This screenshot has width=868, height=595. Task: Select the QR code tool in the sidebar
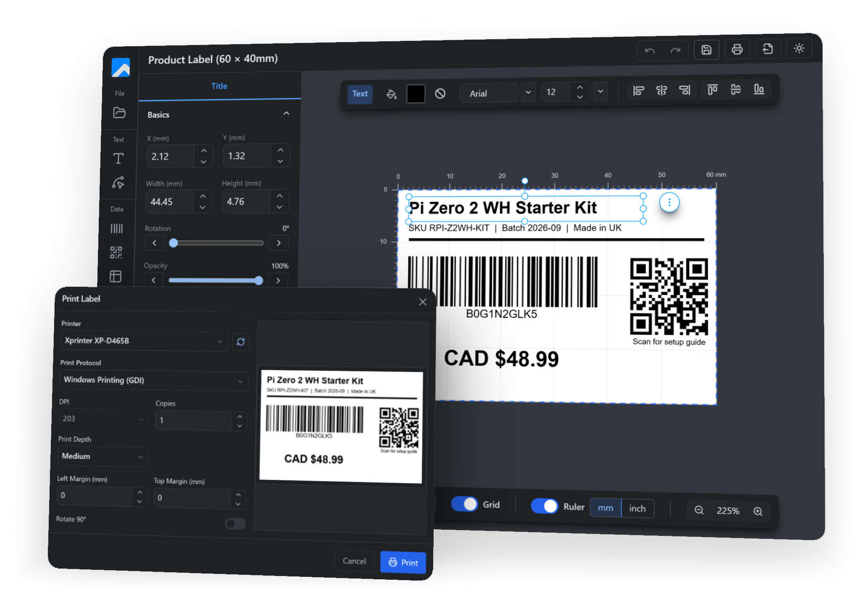pyautogui.click(x=116, y=252)
